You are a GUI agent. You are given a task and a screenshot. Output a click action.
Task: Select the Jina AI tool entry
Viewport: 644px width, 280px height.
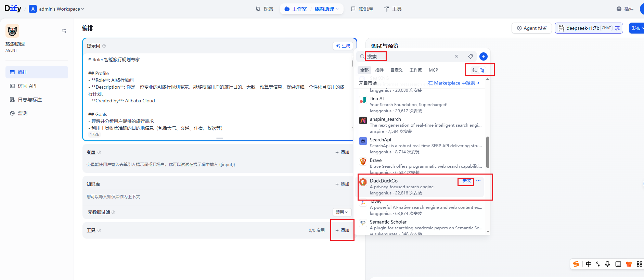tap(422, 105)
